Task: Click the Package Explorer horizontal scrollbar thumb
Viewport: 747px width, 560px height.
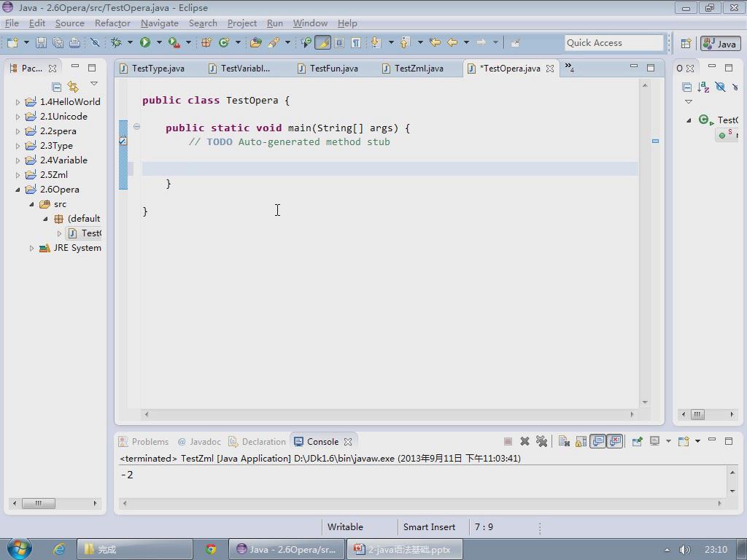Action: [39, 503]
